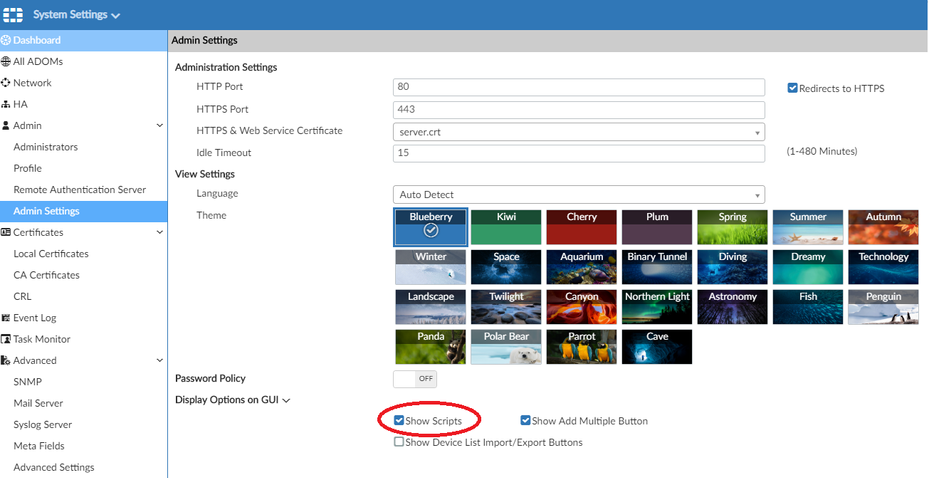This screenshot has width=929, height=478.
Task: Select the Plum theme swatch
Action: point(657,227)
